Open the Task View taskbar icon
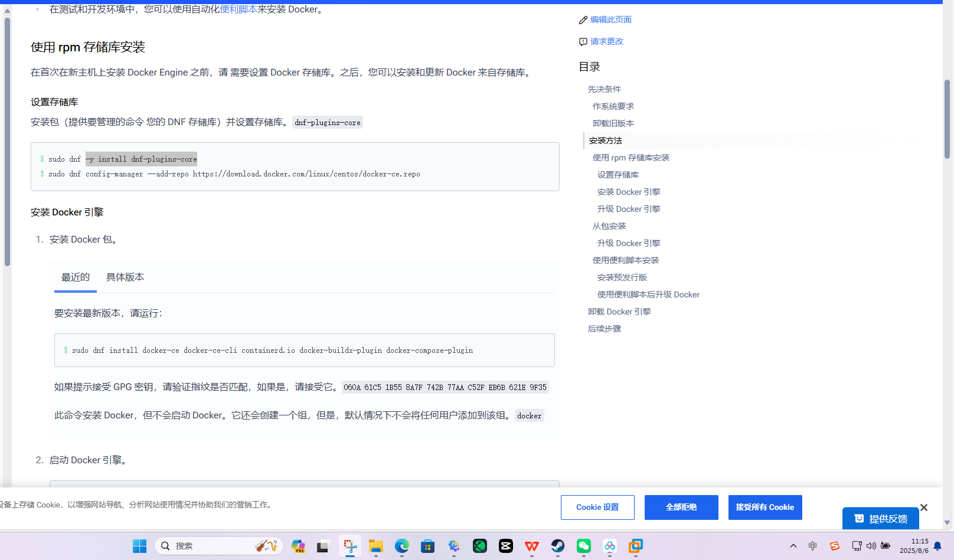 coord(322,546)
